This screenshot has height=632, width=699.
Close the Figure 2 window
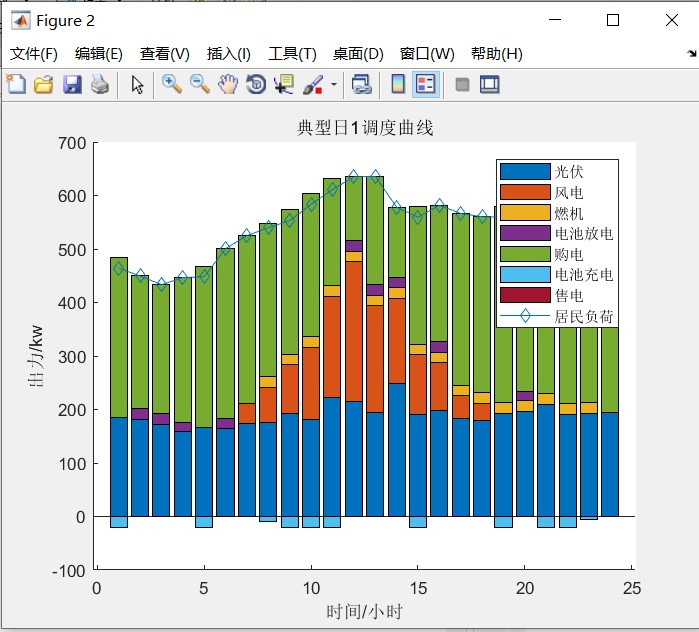click(672, 20)
